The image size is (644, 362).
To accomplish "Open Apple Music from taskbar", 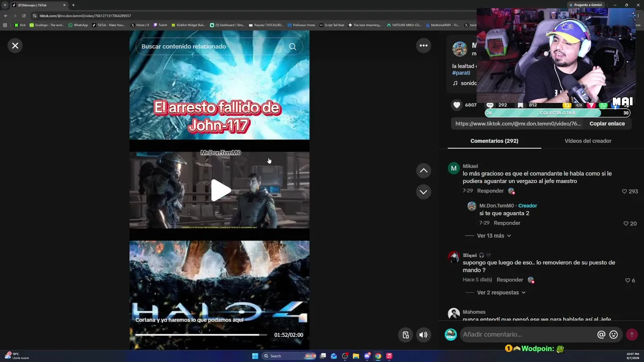I will point(389,356).
